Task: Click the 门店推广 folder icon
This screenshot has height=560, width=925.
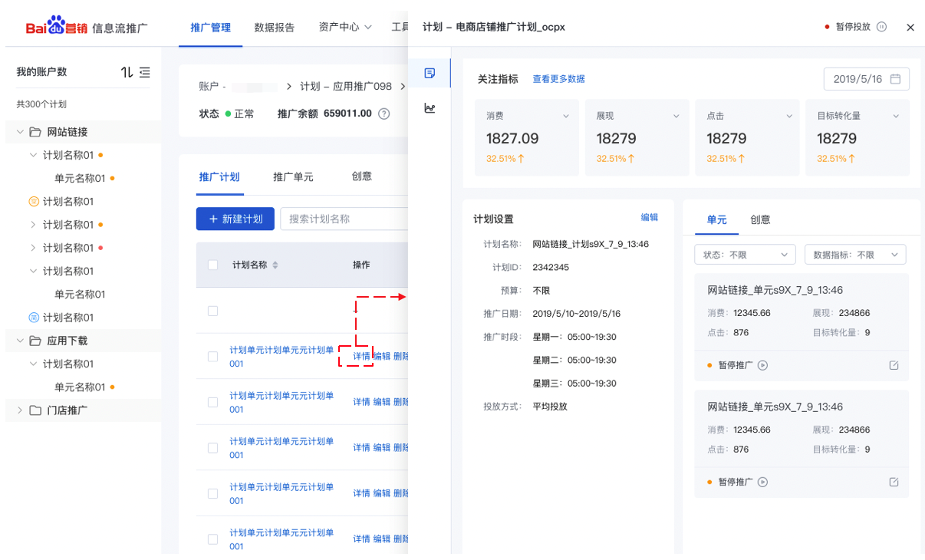Action: tap(35, 410)
